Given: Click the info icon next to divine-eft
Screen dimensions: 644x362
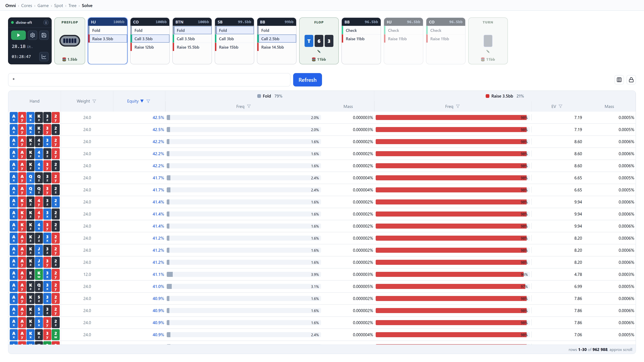Looking at the screenshot, I should [46, 22].
